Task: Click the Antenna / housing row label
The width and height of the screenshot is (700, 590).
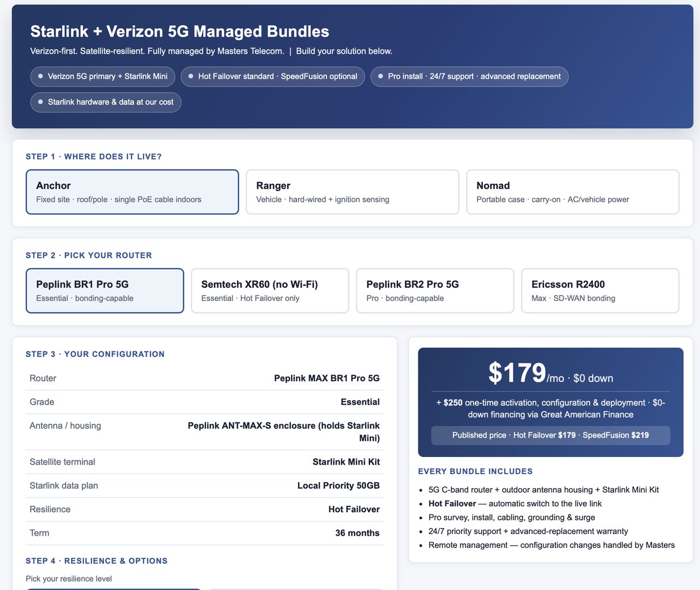Action: pyautogui.click(x=65, y=426)
